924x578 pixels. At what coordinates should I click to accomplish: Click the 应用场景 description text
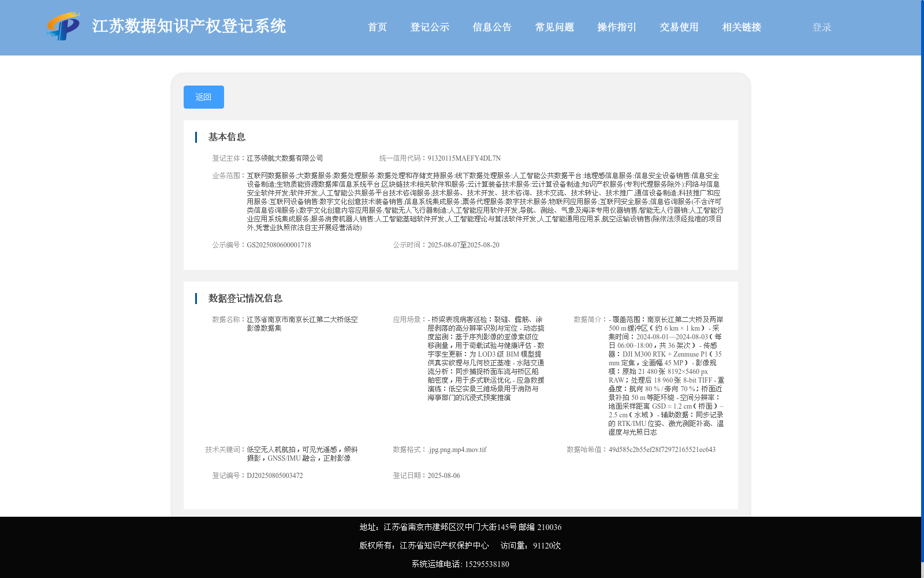[x=486, y=358]
